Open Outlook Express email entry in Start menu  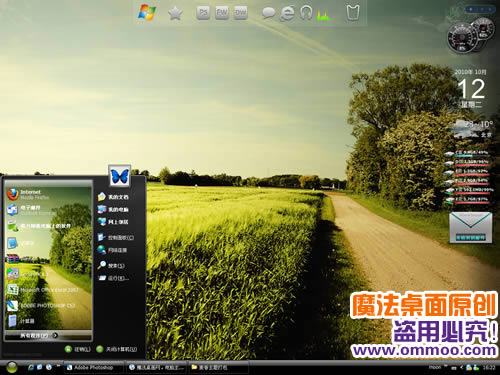click(x=31, y=210)
